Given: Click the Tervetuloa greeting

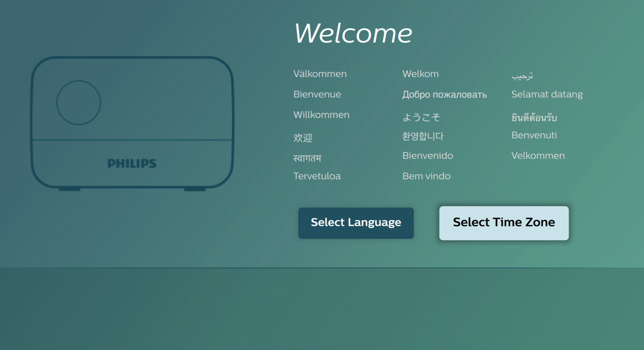Looking at the screenshot, I should 317,176.
